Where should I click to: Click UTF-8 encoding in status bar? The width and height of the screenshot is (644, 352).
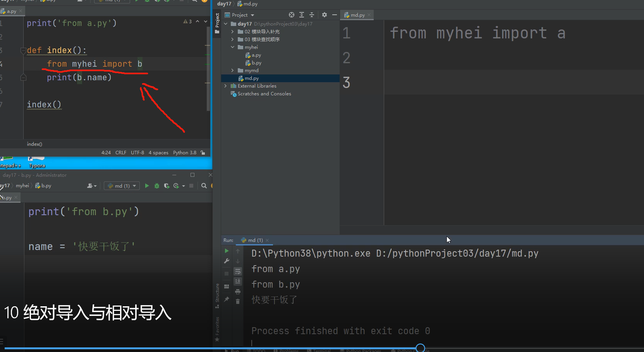point(137,153)
